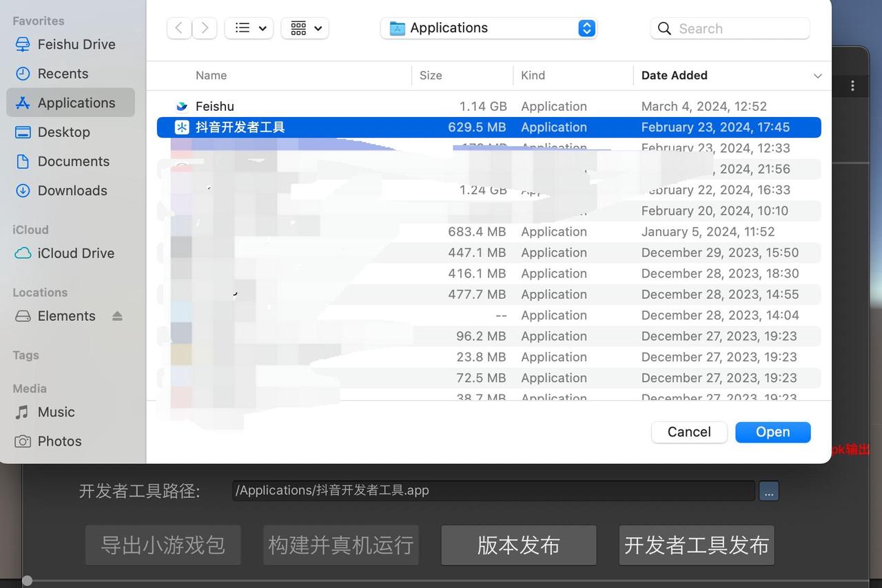Viewport: 882px width, 588px height.
Task: Open Music under Media
Action: 70,412
